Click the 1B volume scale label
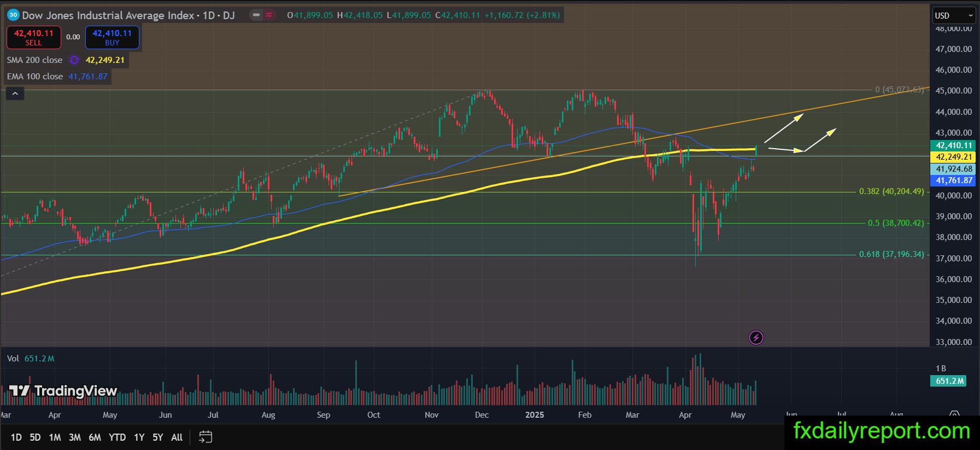980x450 pixels. pos(941,369)
